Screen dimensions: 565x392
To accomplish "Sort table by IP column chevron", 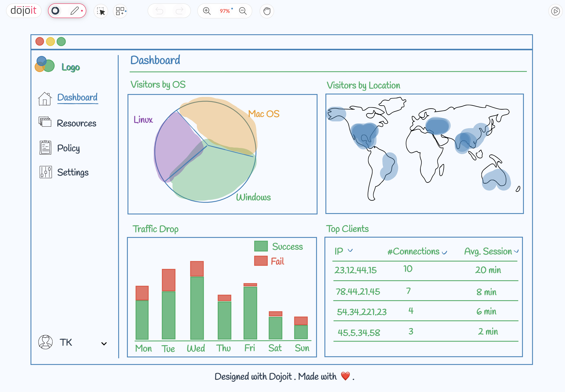I will pyautogui.click(x=350, y=250).
